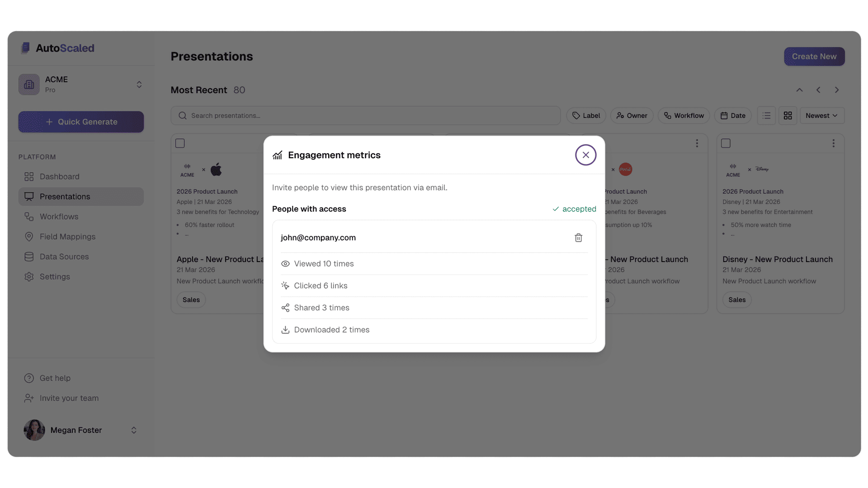Click the AutoScaled logo
Screen dimensions: 868x488
click(x=58, y=48)
